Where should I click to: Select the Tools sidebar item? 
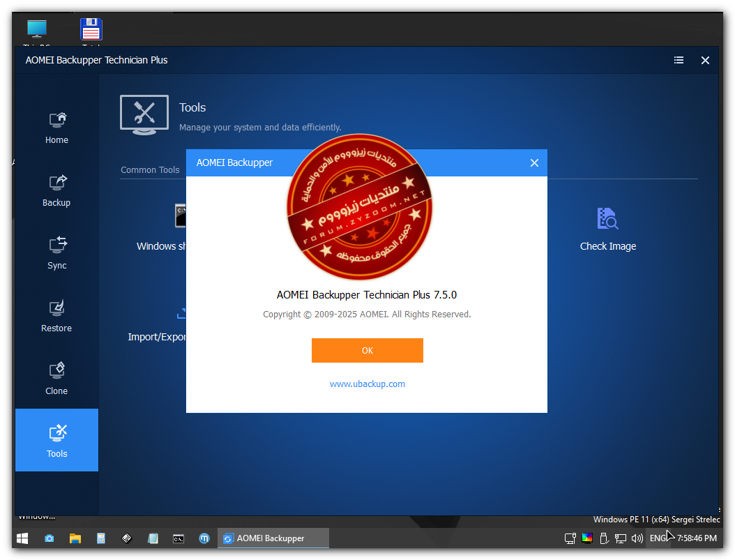(56, 440)
